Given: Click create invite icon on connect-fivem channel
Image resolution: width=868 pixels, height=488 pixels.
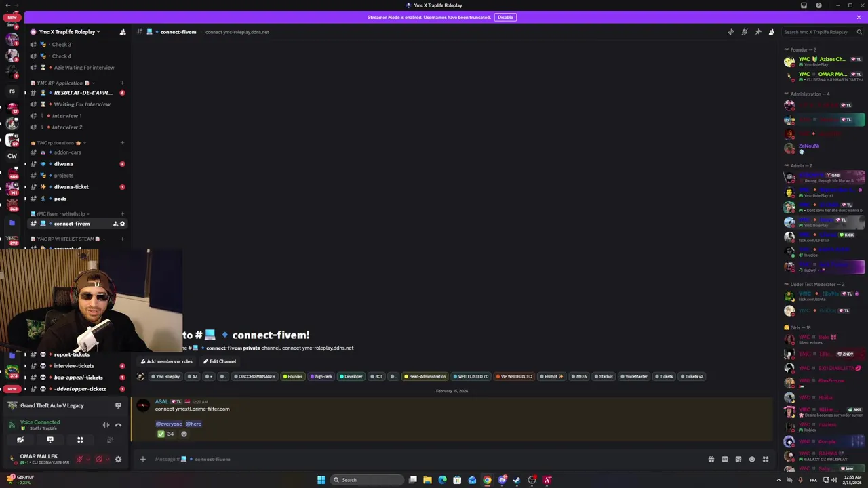Looking at the screenshot, I should point(115,224).
